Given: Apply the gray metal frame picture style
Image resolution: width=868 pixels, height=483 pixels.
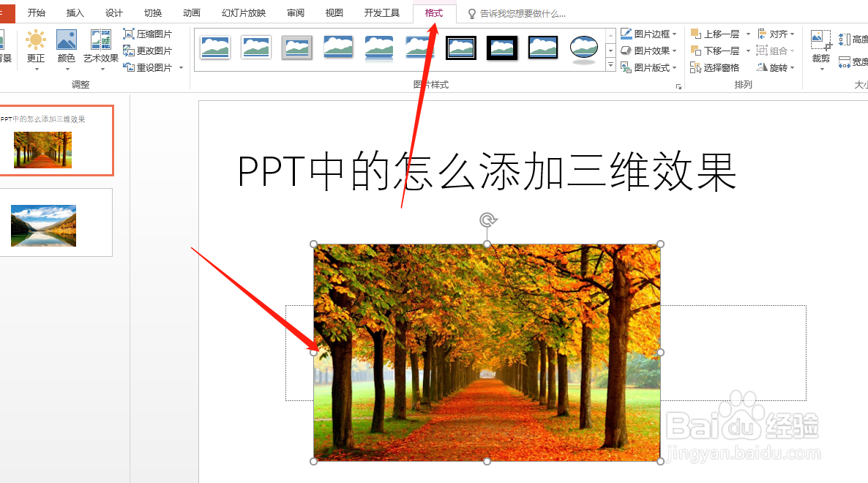Looking at the screenshot, I should (x=297, y=48).
